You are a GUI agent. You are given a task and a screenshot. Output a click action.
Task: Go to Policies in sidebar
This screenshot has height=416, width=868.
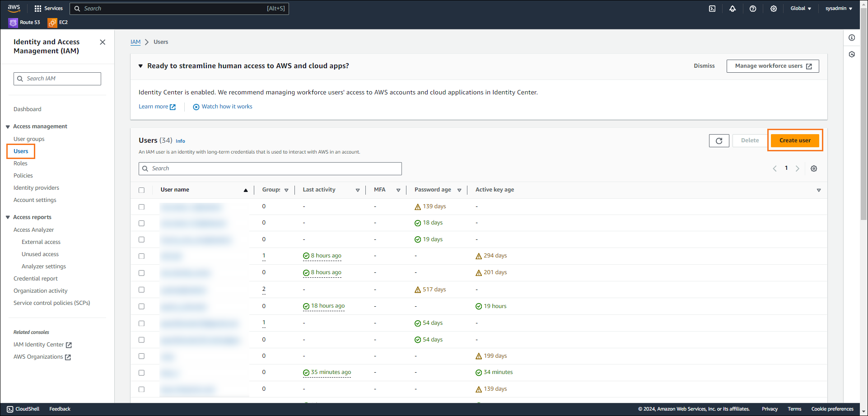[x=23, y=176]
